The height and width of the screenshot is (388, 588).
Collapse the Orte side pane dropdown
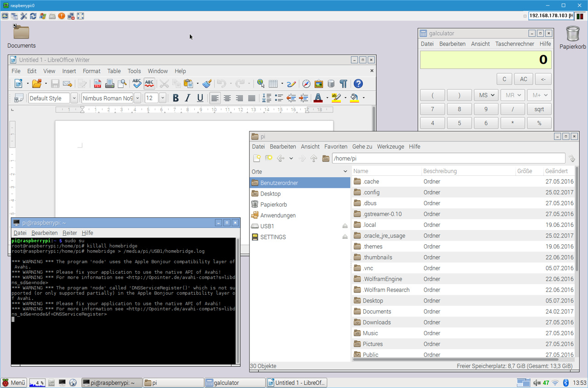(x=345, y=171)
